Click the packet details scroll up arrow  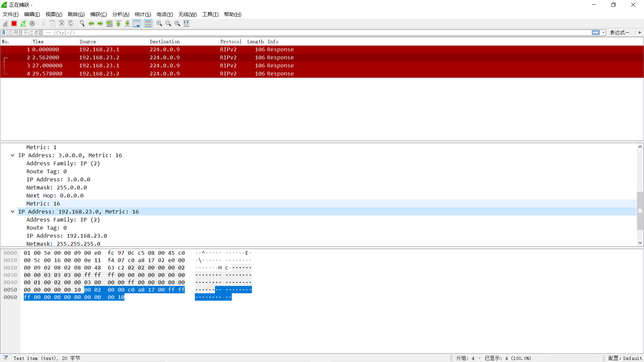640,147
